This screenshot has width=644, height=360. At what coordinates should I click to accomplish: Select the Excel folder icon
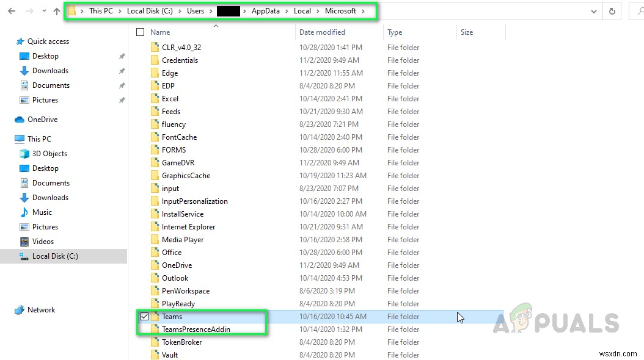pos(155,99)
